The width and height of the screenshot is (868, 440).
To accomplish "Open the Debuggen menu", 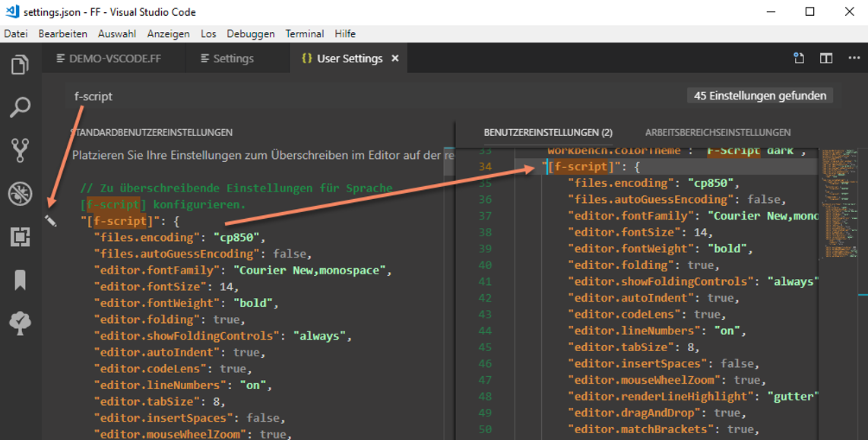I will point(250,33).
